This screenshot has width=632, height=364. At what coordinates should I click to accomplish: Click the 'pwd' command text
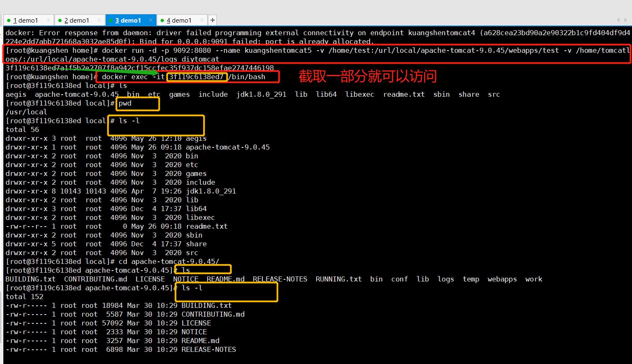(x=125, y=103)
